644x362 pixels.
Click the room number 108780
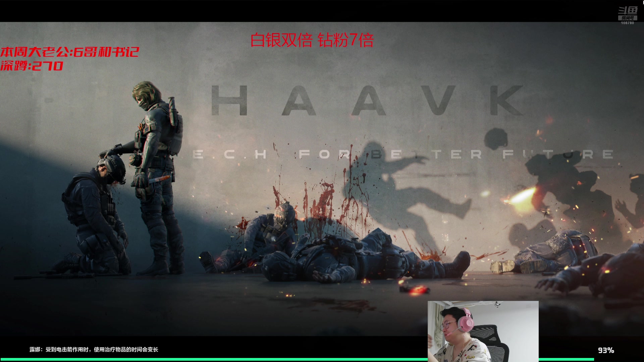pyautogui.click(x=627, y=23)
